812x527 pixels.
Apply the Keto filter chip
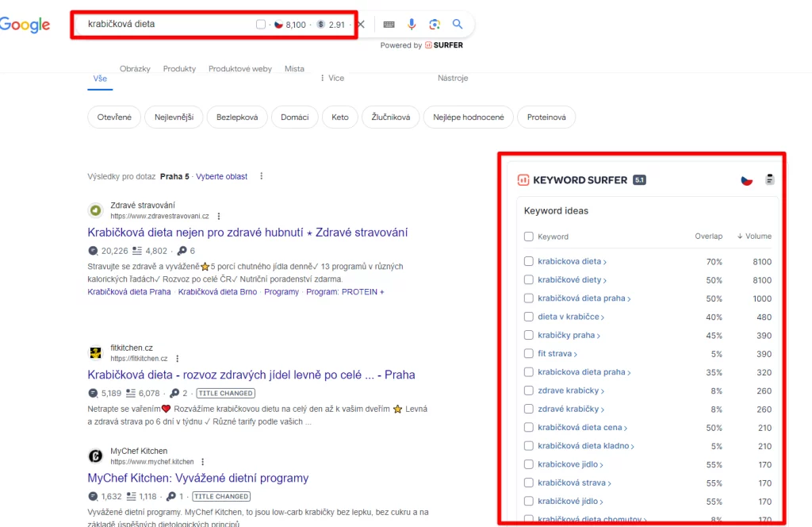339,117
